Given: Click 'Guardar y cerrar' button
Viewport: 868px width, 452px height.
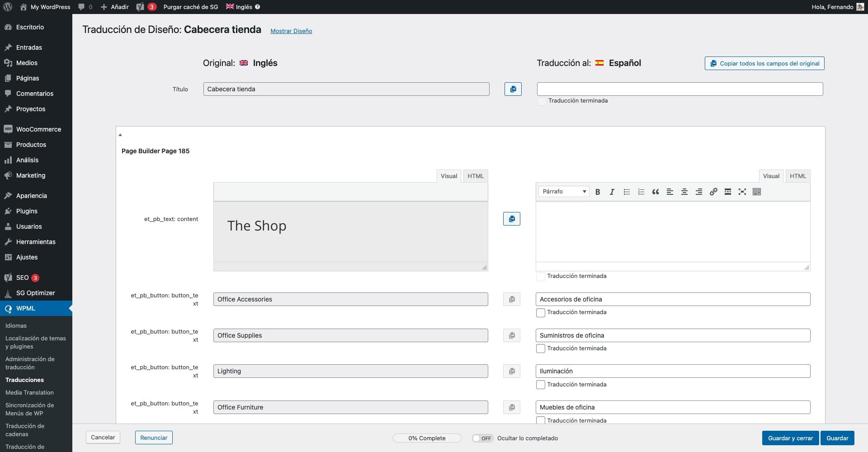Looking at the screenshot, I should click(x=790, y=438).
